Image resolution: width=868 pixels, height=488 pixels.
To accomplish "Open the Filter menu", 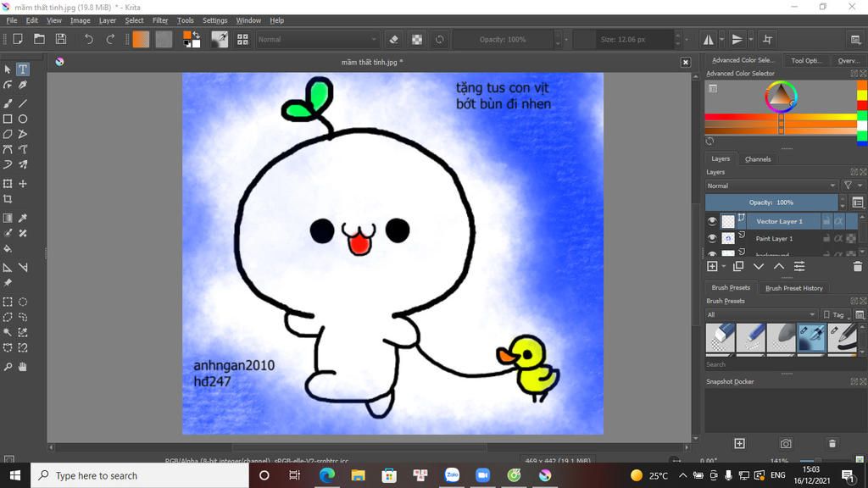I will (160, 20).
